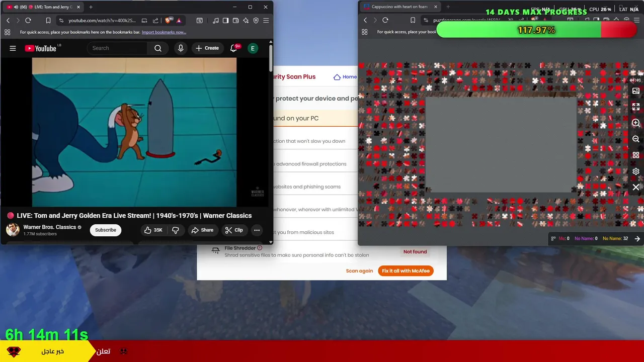Click the Import bookmarks now link
The width and height of the screenshot is (644, 362).
[x=164, y=32]
